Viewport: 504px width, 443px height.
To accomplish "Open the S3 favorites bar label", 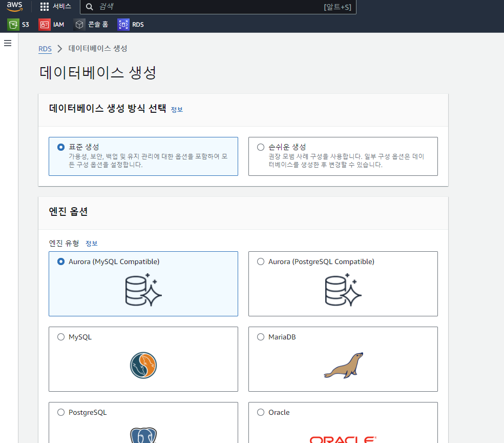I will coord(26,25).
